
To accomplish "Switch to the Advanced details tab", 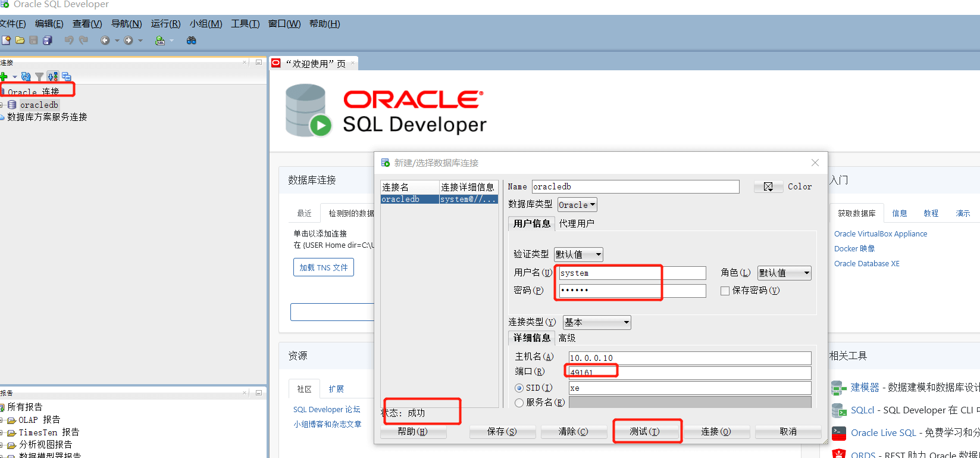I will pyautogui.click(x=567, y=338).
